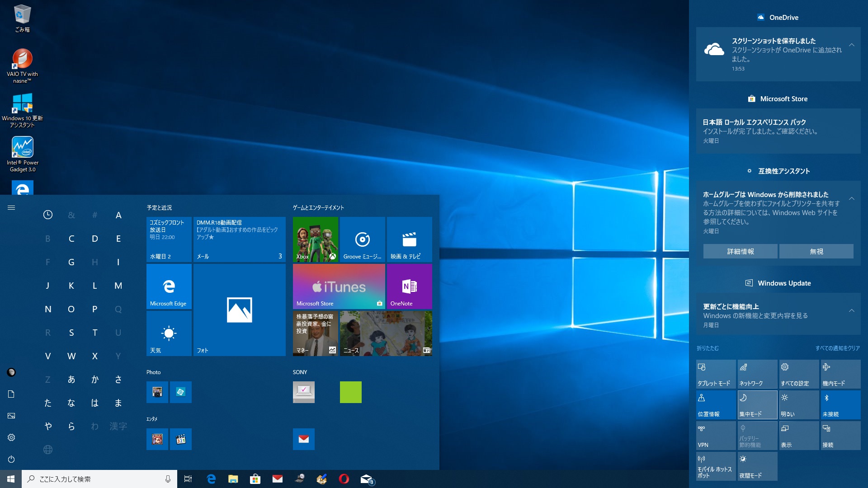Click the Power icon in Start sidebar
This screenshot has height=488, width=868.
point(11,459)
